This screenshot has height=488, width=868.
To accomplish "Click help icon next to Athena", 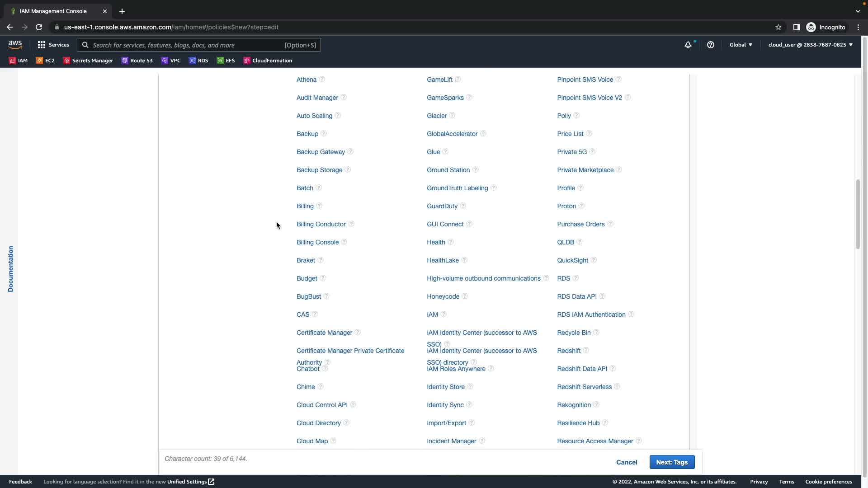I will (x=322, y=80).
